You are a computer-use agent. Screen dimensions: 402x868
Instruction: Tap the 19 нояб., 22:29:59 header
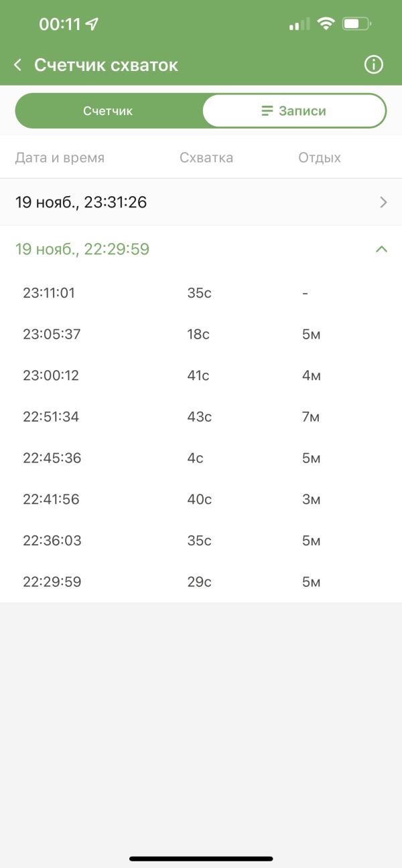[82, 249]
